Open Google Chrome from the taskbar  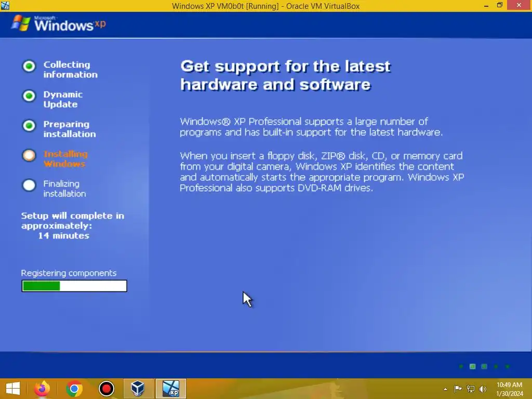pos(74,389)
